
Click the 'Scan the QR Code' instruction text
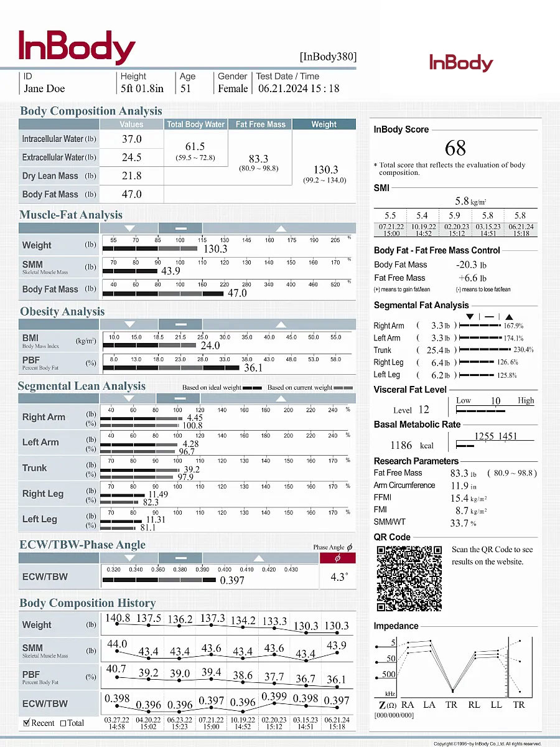(492, 555)
